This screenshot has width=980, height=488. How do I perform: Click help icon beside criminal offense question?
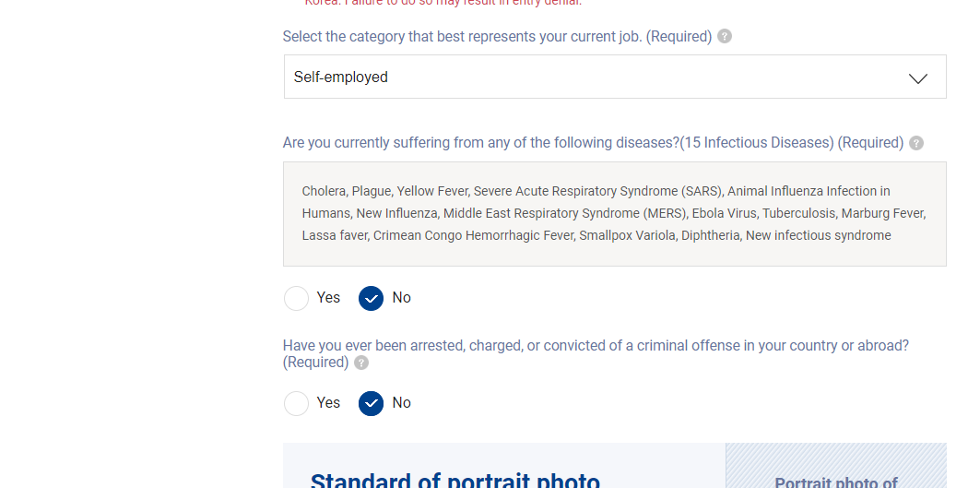point(361,363)
